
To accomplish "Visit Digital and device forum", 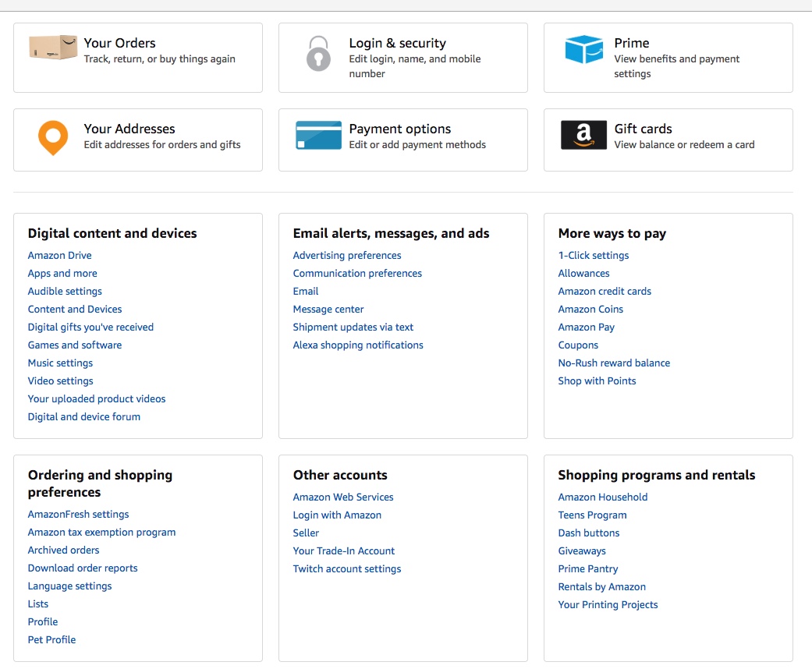I will tap(84, 417).
